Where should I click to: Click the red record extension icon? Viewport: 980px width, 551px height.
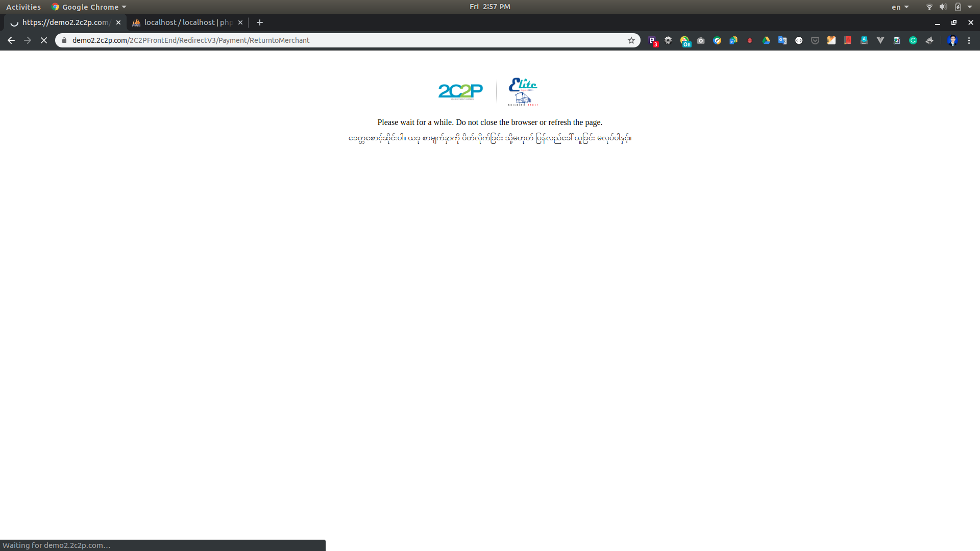[750, 40]
